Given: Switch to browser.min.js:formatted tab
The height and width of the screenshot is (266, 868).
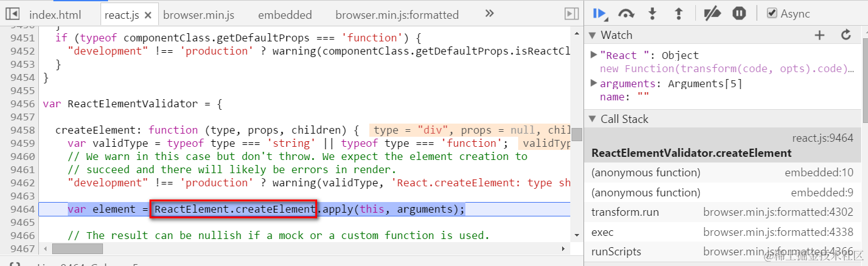Looking at the screenshot, I should (x=397, y=14).
